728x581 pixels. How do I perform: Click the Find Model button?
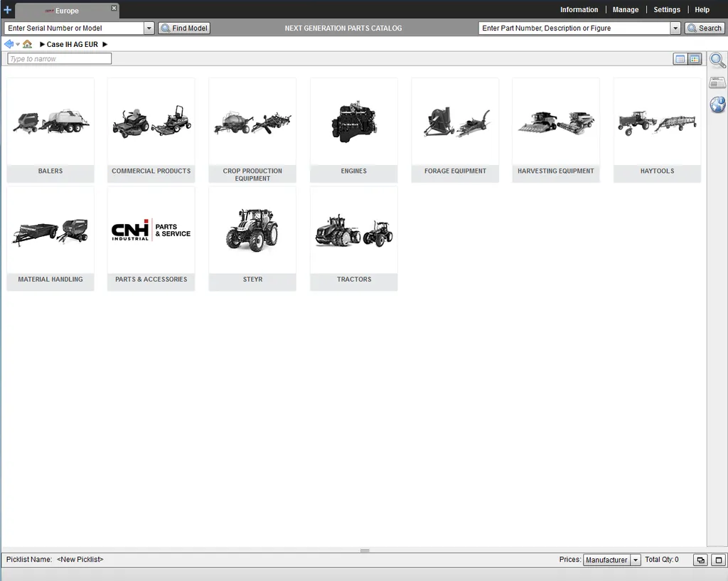[184, 28]
